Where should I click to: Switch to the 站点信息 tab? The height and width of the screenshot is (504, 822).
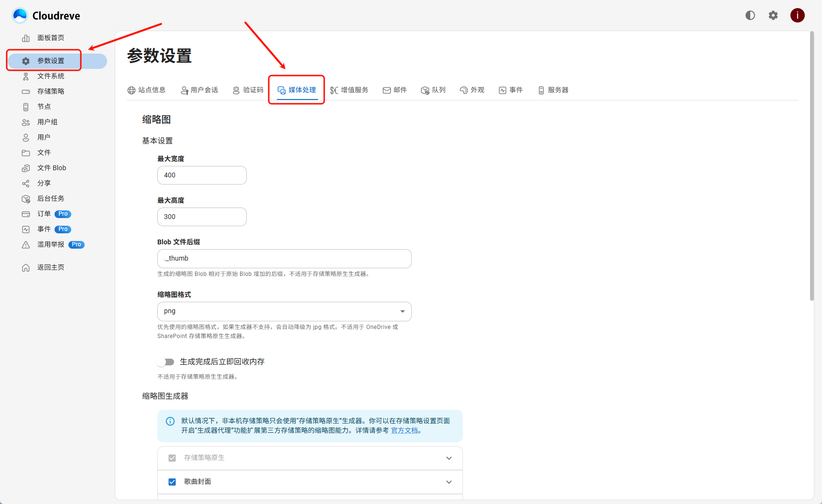[x=147, y=90]
